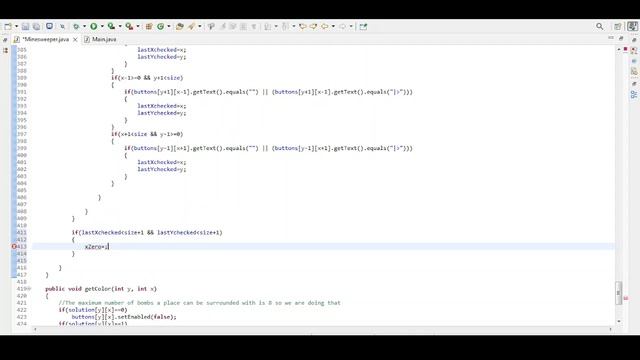The image size is (640, 360).
Task: Toggle Pin Editor icon
Action: pos(363,27)
